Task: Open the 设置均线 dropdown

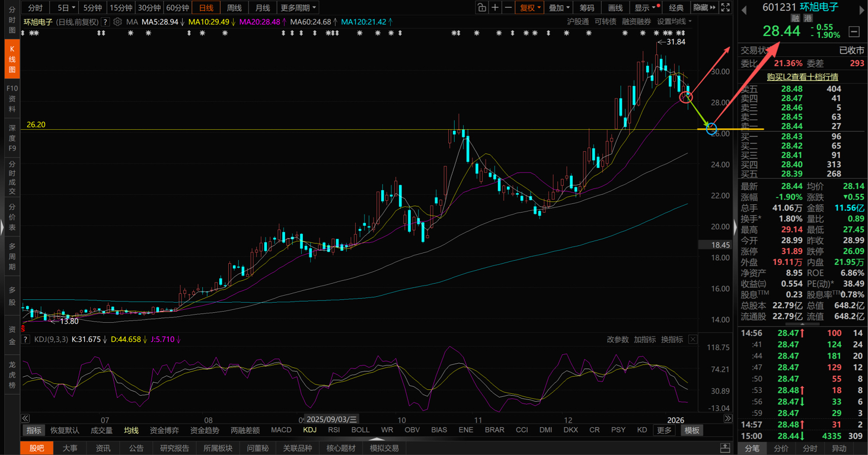Action: pyautogui.click(x=674, y=21)
